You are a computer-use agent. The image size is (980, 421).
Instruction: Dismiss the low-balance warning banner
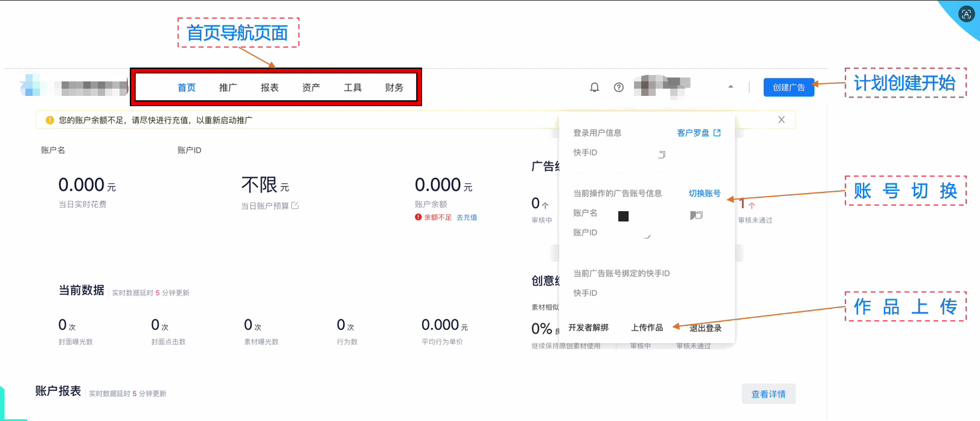click(781, 119)
